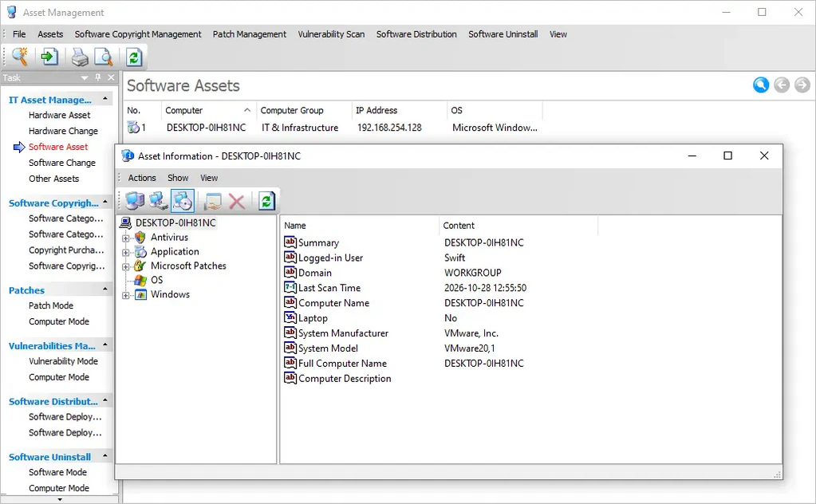The height and width of the screenshot is (504, 816).
Task: Open the Assets menu
Action: (50, 34)
